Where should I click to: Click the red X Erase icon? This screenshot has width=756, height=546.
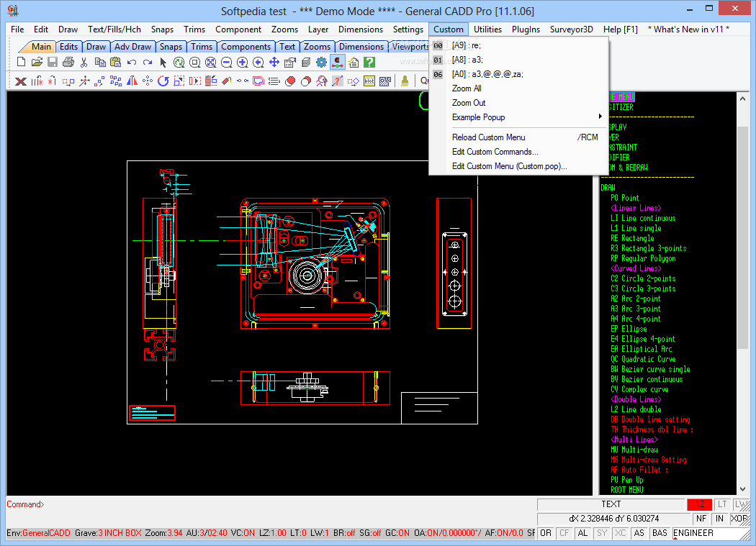21,81
